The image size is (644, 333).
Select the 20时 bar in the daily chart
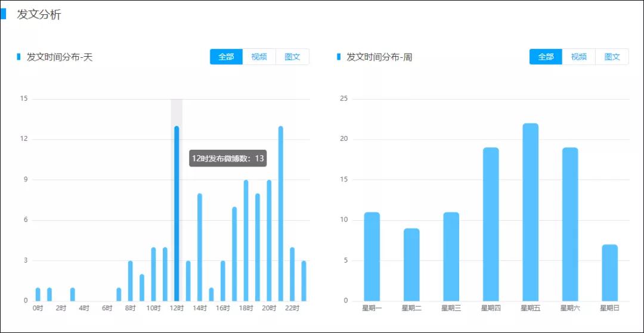[x=269, y=240]
